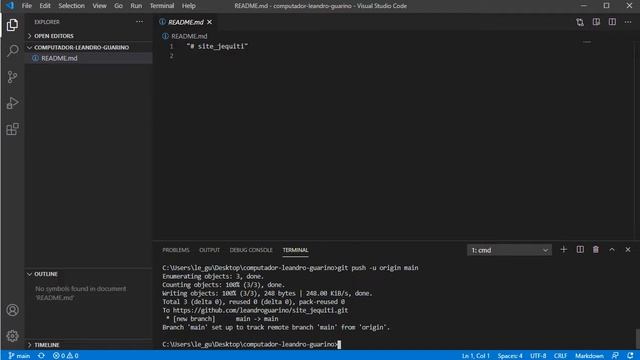Open the Search view in activity bar
This screenshot has height=360, width=640.
tap(12, 51)
